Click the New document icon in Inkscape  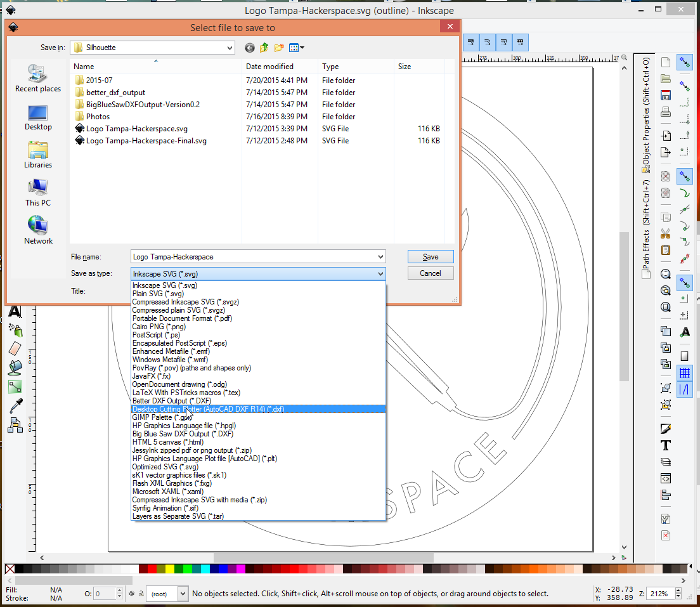666,62
